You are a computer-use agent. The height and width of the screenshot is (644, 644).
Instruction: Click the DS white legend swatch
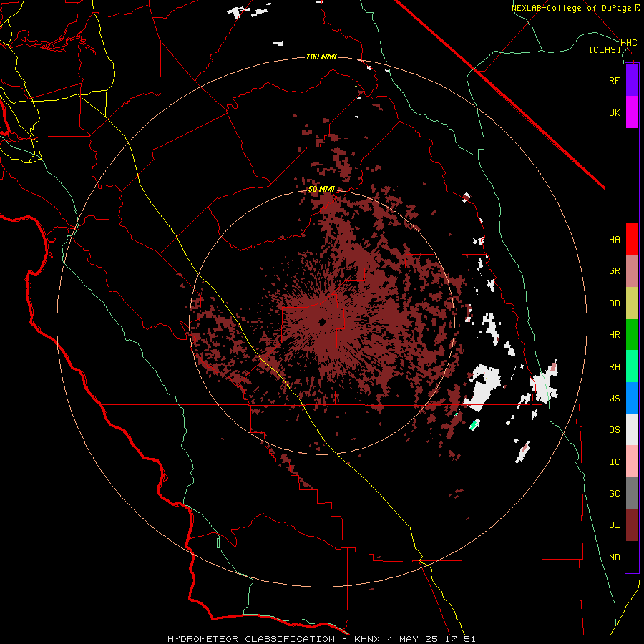click(x=632, y=429)
